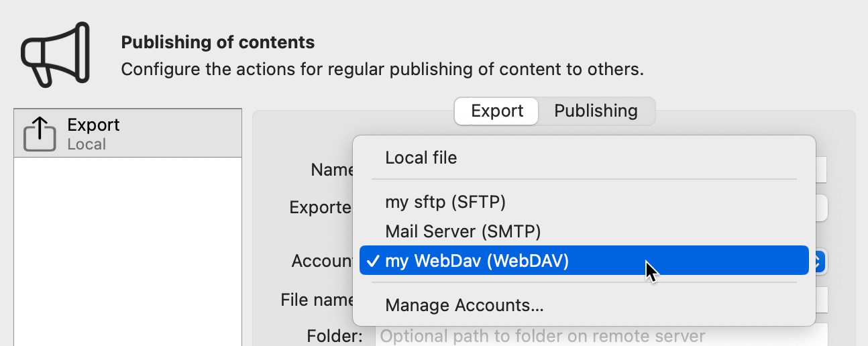Select Mail Server (SMTP) option
This screenshot has height=346, width=868.
(463, 232)
